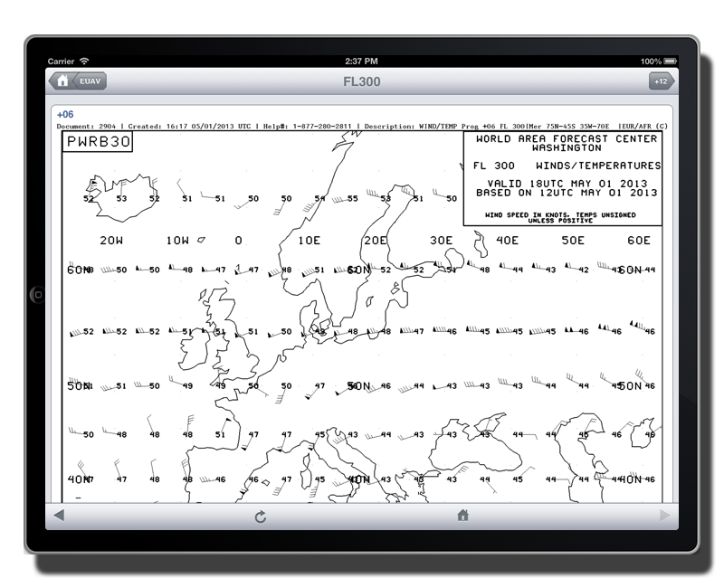The height and width of the screenshot is (588, 724).
Task: Switch to the +12 hour forecast
Action: [662, 81]
